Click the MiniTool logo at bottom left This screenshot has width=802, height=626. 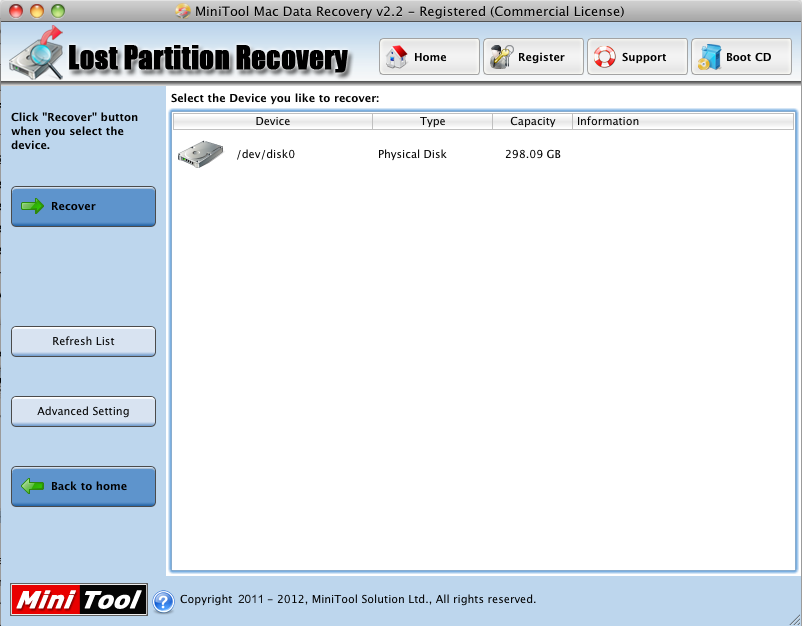(x=79, y=599)
